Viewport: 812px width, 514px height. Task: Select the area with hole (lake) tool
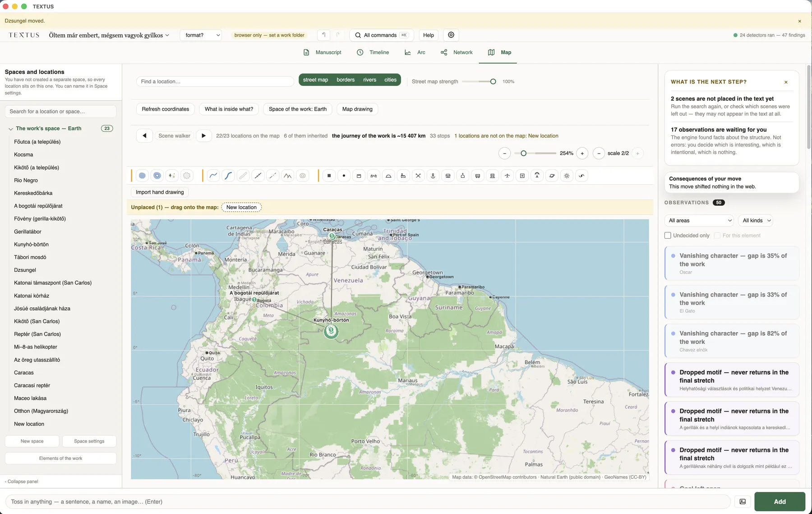tap(157, 176)
